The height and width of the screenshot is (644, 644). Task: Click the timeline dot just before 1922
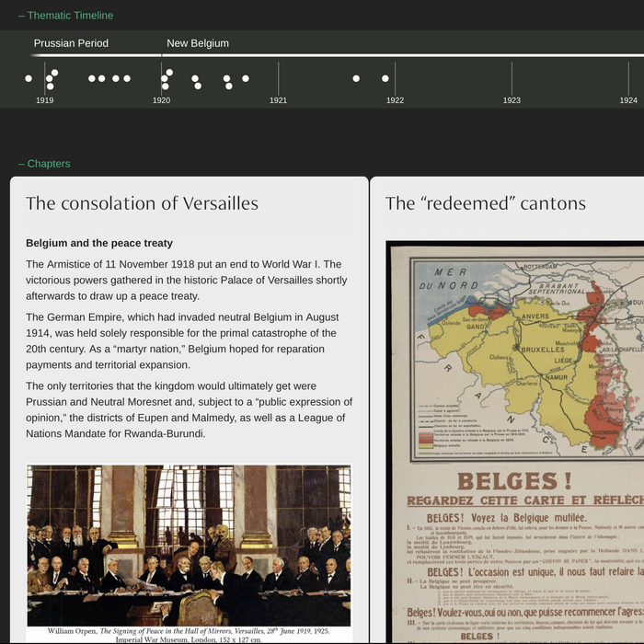point(385,78)
